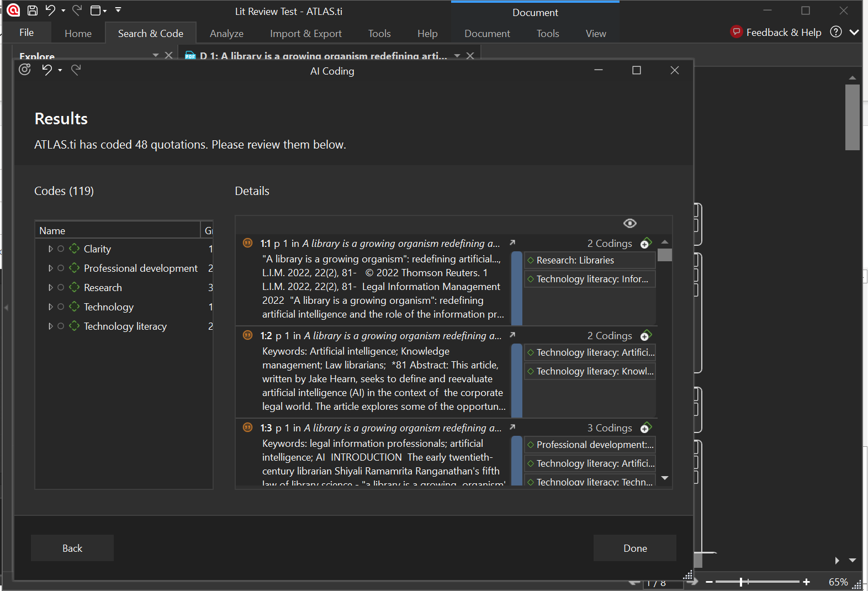Zoom out with the minus button
Image resolution: width=868 pixels, height=591 pixels.
710,582
